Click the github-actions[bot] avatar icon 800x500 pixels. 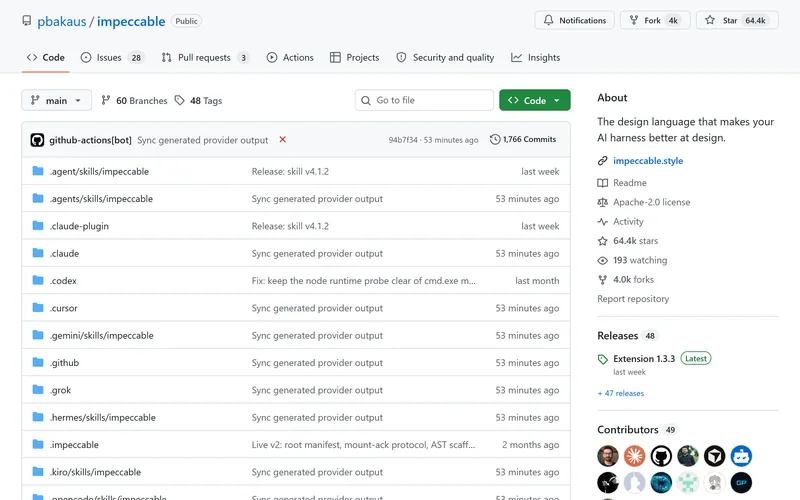pyautogui.click(x=37, y=140)
